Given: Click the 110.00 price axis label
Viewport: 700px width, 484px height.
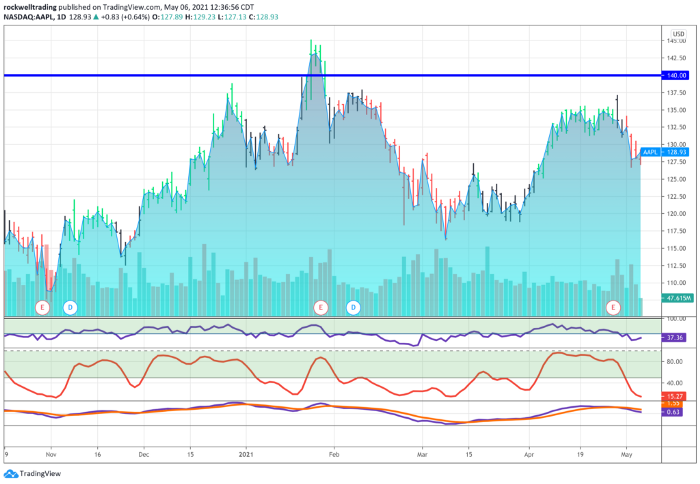Looking at the screenshot, I should click(676, 283).
